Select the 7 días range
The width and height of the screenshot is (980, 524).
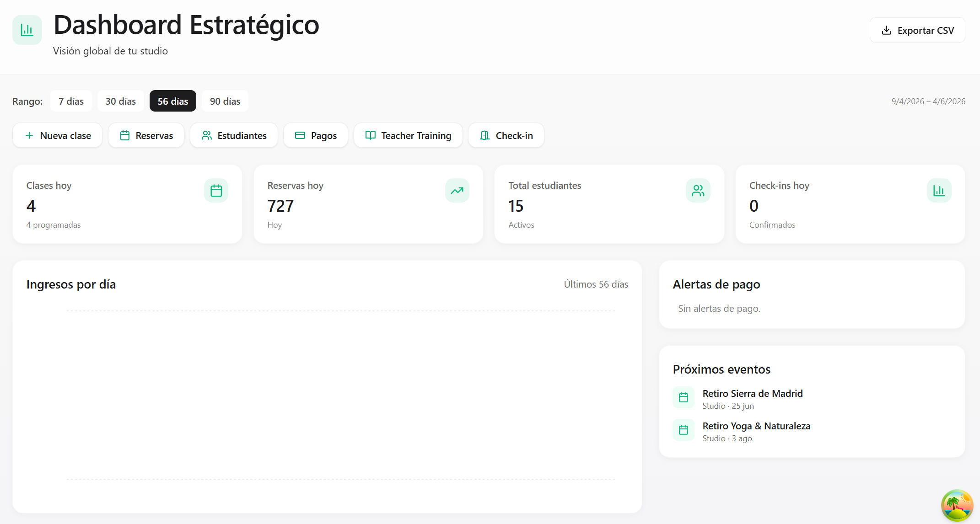(x=71, y=101)
